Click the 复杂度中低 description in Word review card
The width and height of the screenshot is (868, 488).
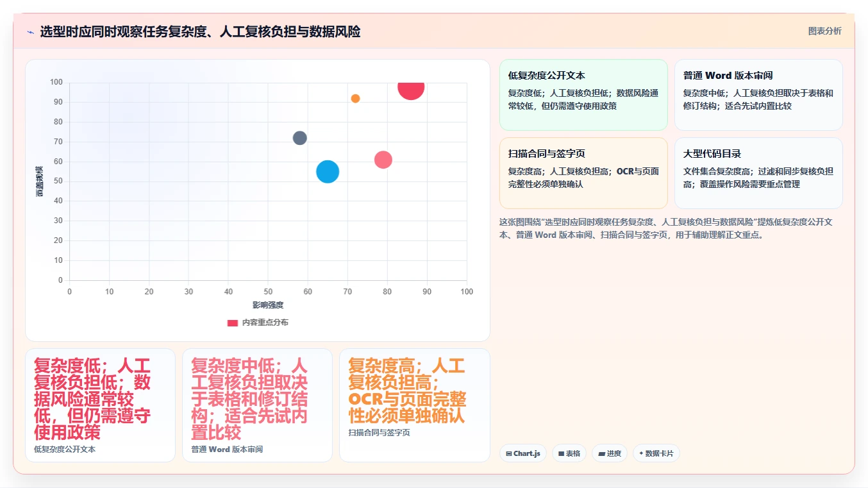click(x=758, y=99)
